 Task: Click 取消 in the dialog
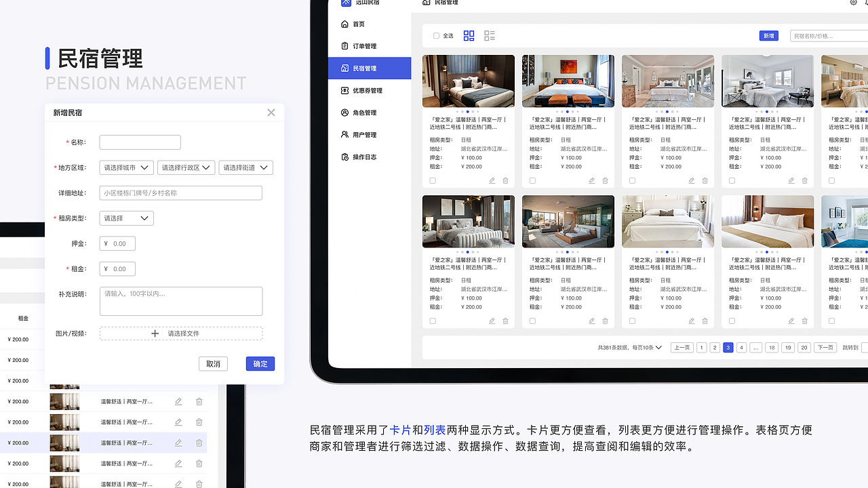click(214, 364)
